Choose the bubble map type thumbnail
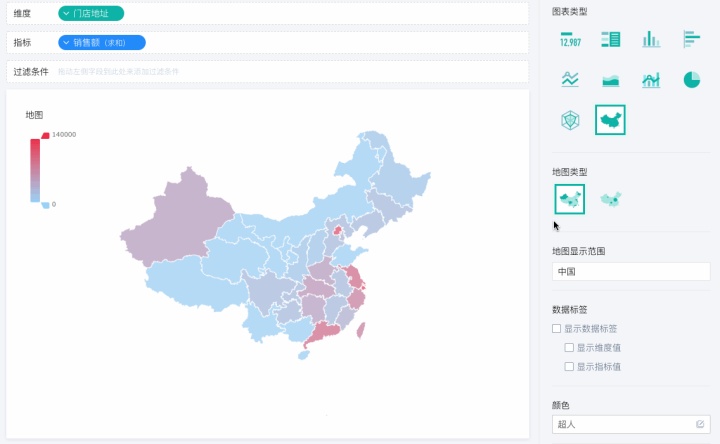Image resolution: width=720 pixels, height=444 pixels. 611,199
